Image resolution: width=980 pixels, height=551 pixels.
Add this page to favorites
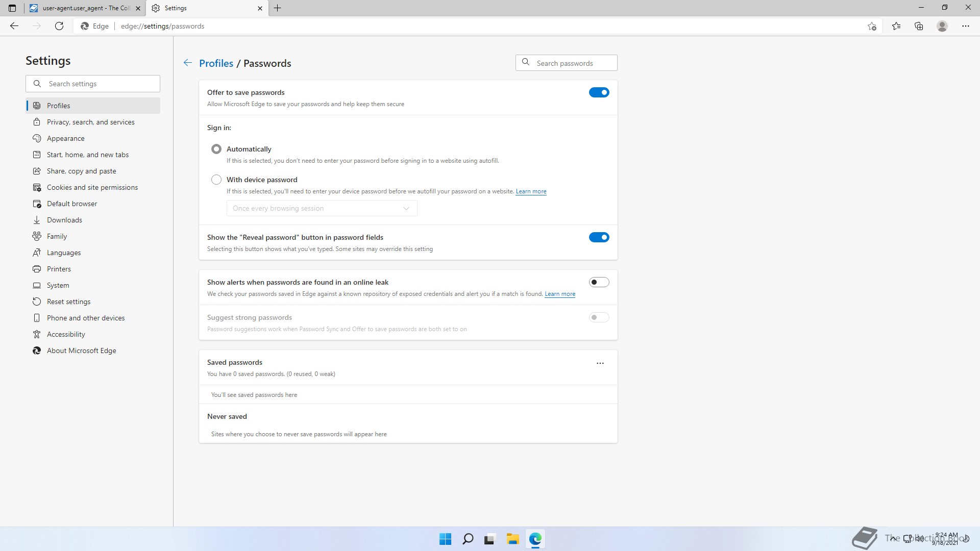[x=872, y=26]
